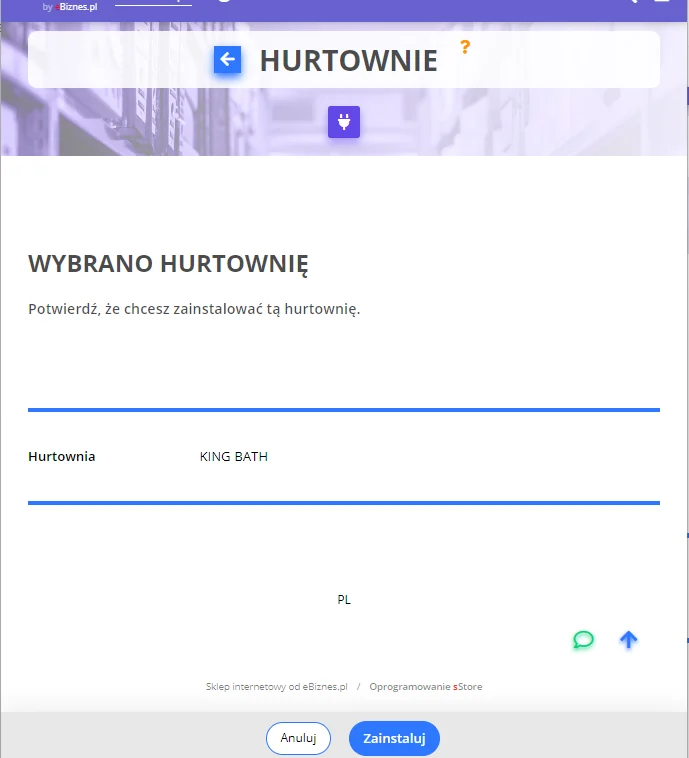
Task: Open the orange question mark help icon
Action: click(465, 47)
